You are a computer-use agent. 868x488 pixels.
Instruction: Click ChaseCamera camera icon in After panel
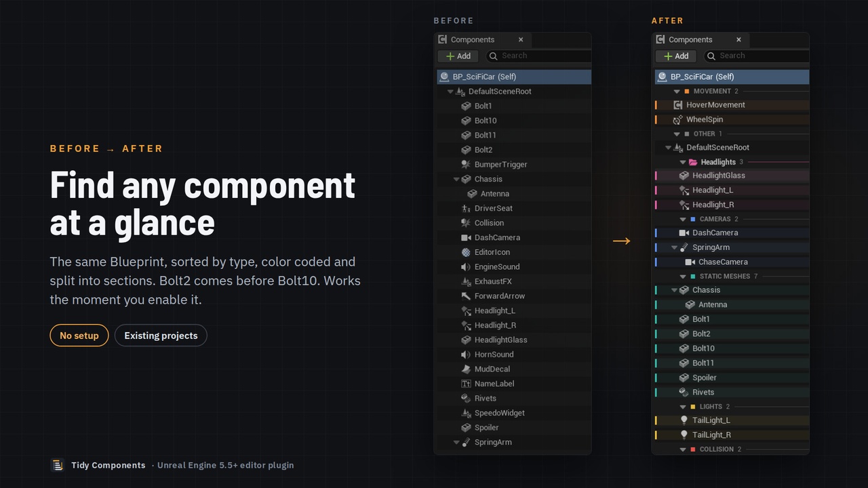pos(690,262)
